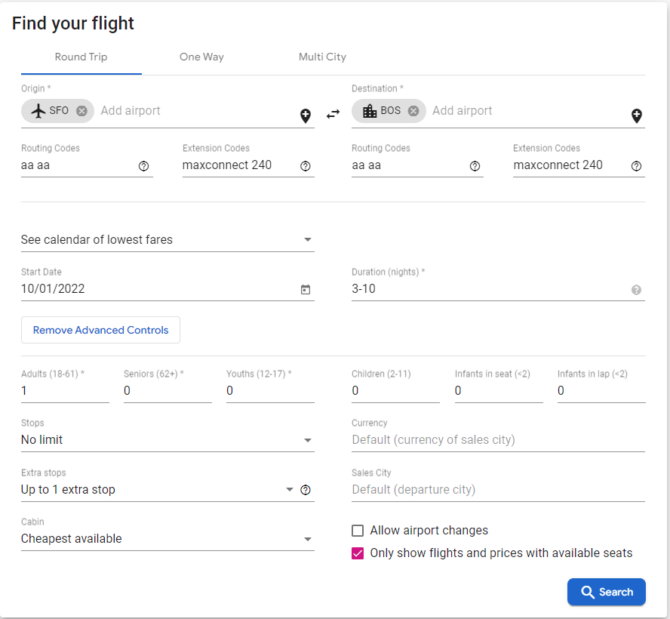
Task: Click the destination nearby-airports map pin icon
Action: (637, 116)
